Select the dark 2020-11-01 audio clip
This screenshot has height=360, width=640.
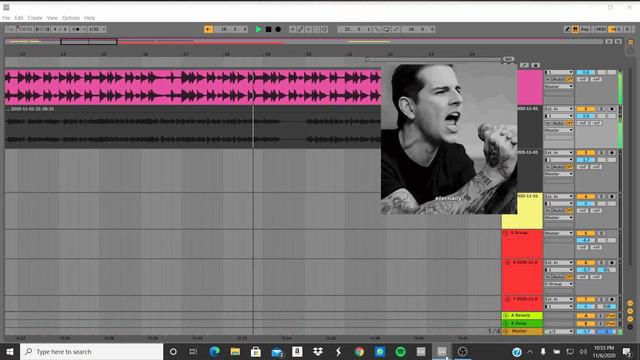pos(193,127)
